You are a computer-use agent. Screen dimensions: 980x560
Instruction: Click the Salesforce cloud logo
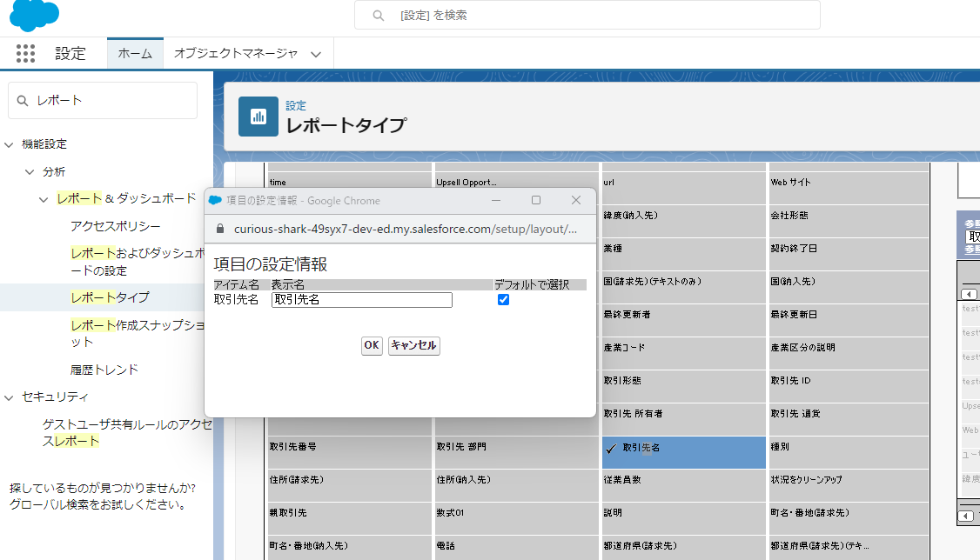click(x=34, y=15)
